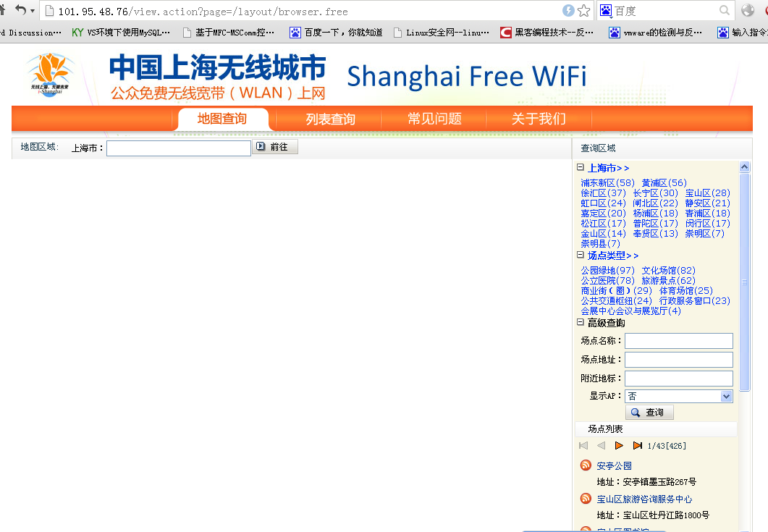
Task: Select 徐汇区(37) district
Action: [x=604, y=193]
